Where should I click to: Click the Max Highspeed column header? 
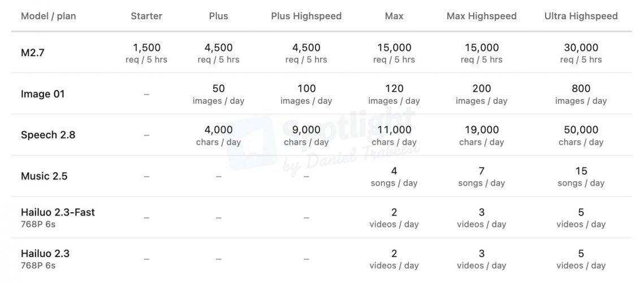481,16
